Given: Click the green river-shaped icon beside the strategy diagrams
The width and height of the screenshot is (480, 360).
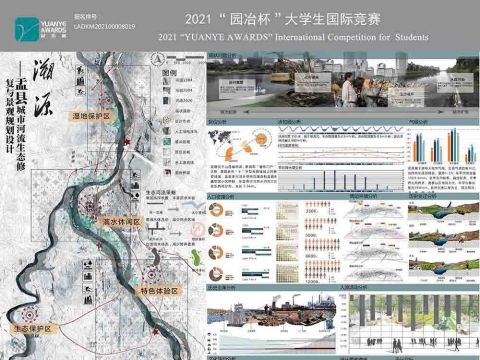Looking at the screenshot, I should tap(196, 257).
